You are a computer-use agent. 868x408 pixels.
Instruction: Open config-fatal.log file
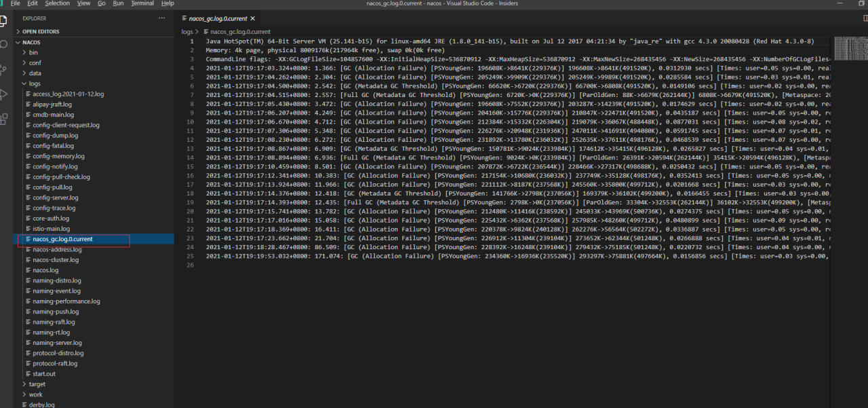(53, 146)
